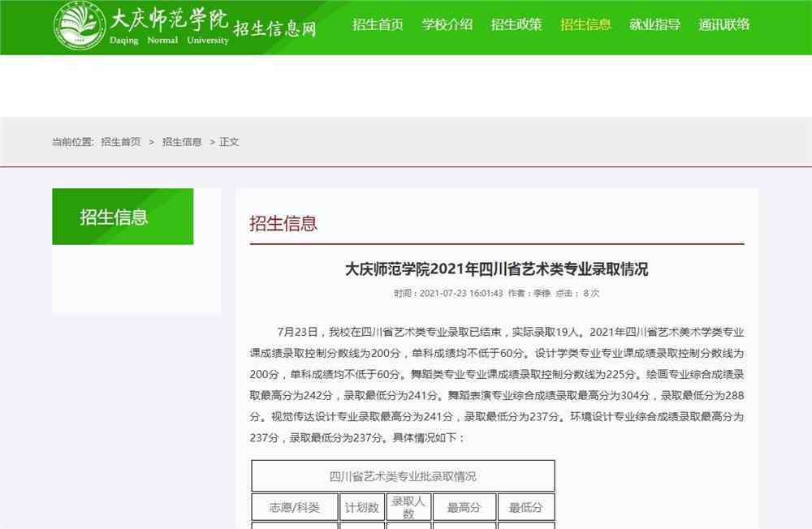Click the 录取人数 table header cell
The width and height of the screenshot is (812, 529).
coord(408,507)
